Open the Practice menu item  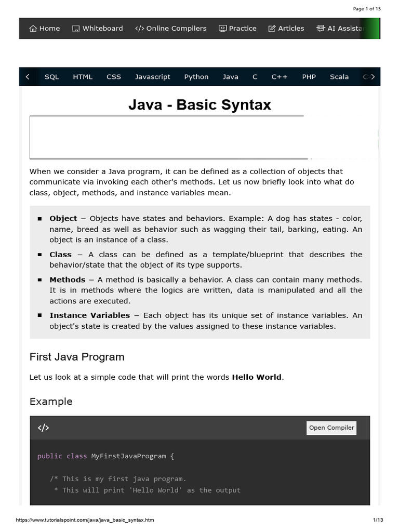(237, 29)
